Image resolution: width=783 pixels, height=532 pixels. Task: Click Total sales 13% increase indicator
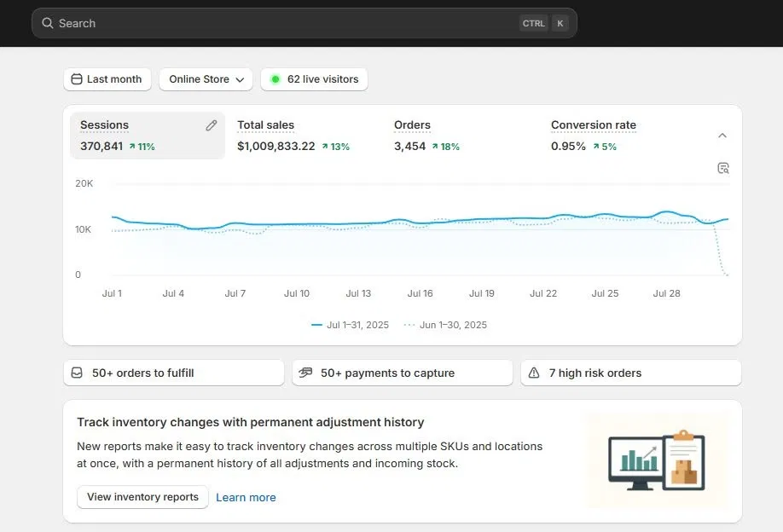(x=335, y=147)
